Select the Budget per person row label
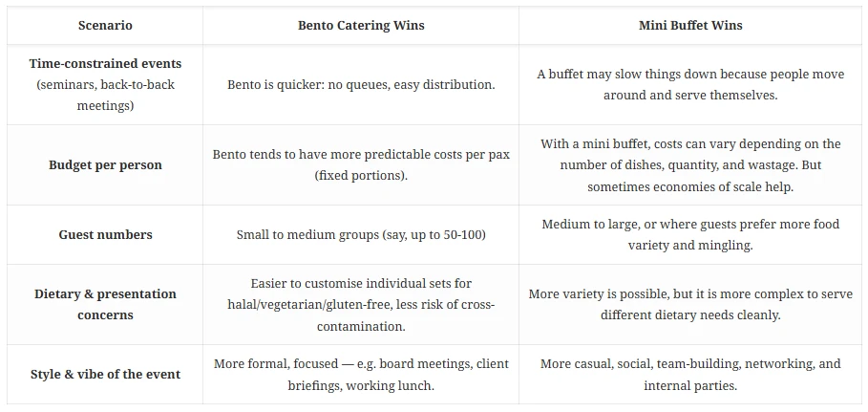 (105, 164)
